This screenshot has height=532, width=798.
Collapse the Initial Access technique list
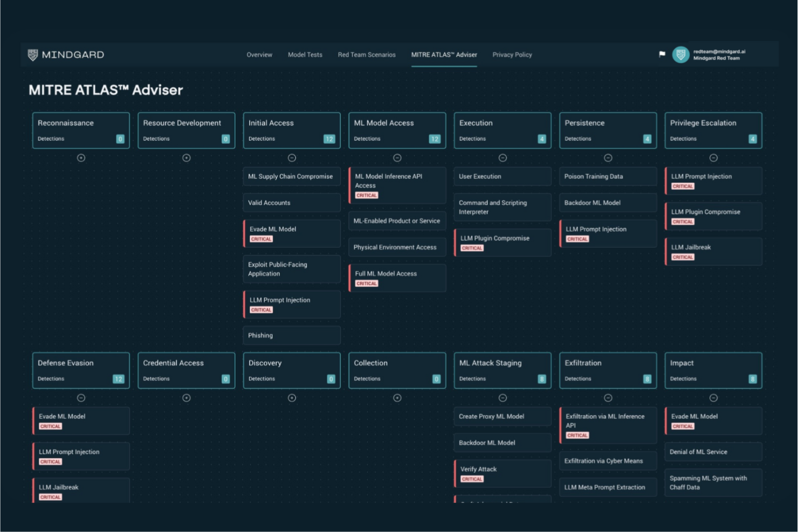pyautogui.click(x=292, y=158)
